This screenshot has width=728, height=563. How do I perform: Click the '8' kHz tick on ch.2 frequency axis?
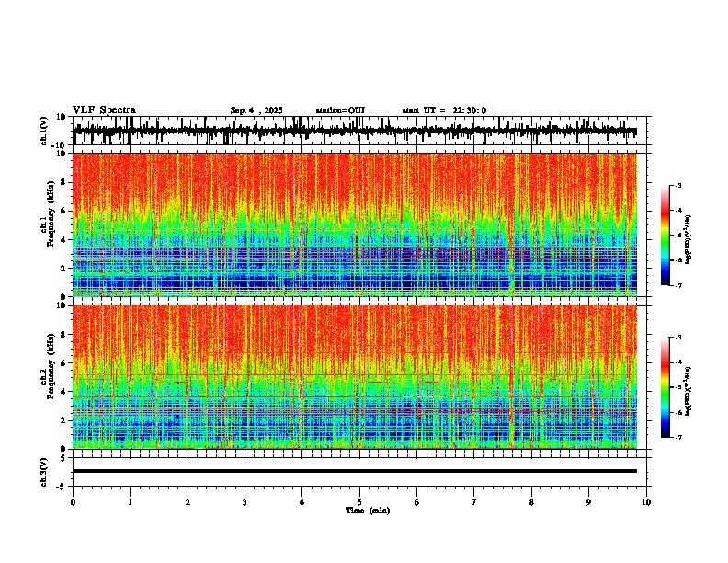(x=64, y=335)
